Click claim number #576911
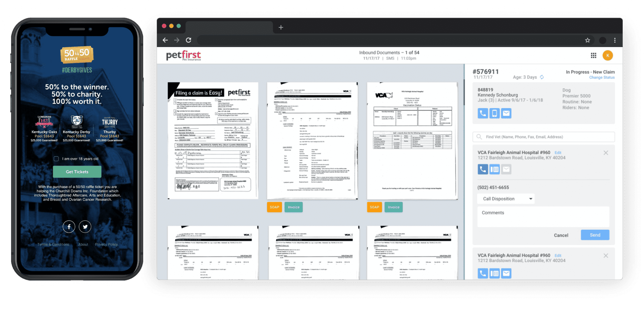Viewport: 644px width, 309px height. (486, 72)
